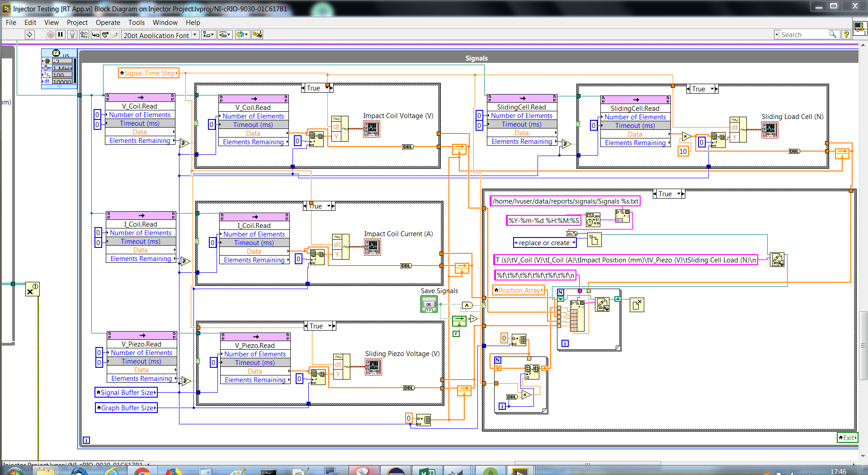Previous case arrow on Impact Coil Voltage case

click(x=303, y=88)
